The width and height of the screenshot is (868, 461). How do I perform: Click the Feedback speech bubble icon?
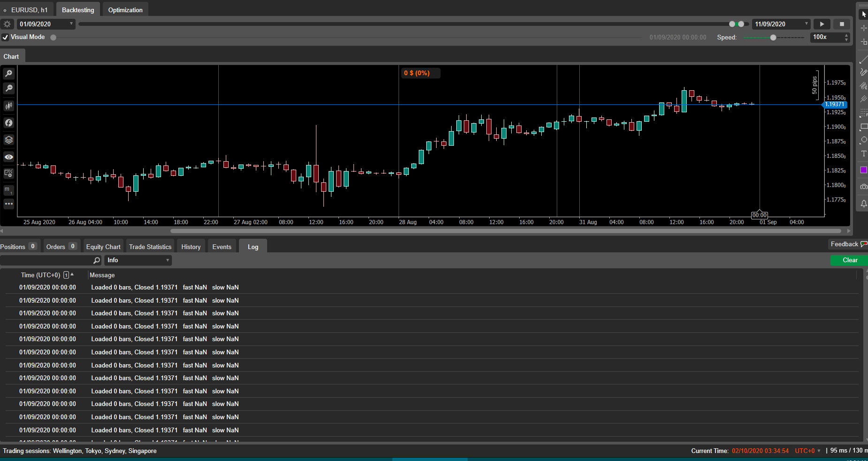(864, 244)
